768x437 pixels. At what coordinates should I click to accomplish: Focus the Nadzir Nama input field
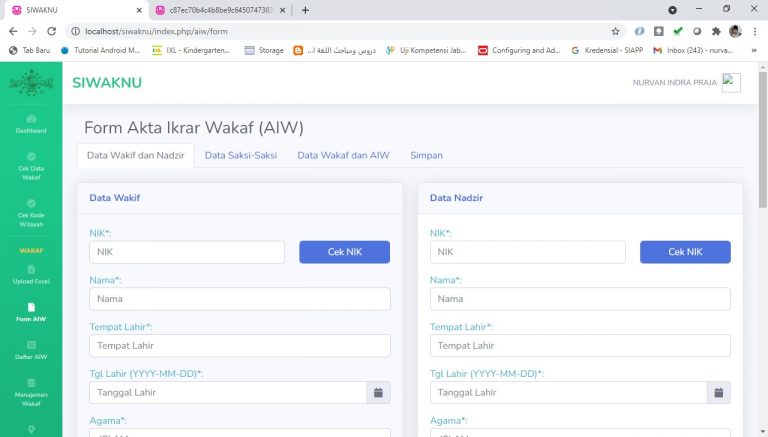pos(580,299)
